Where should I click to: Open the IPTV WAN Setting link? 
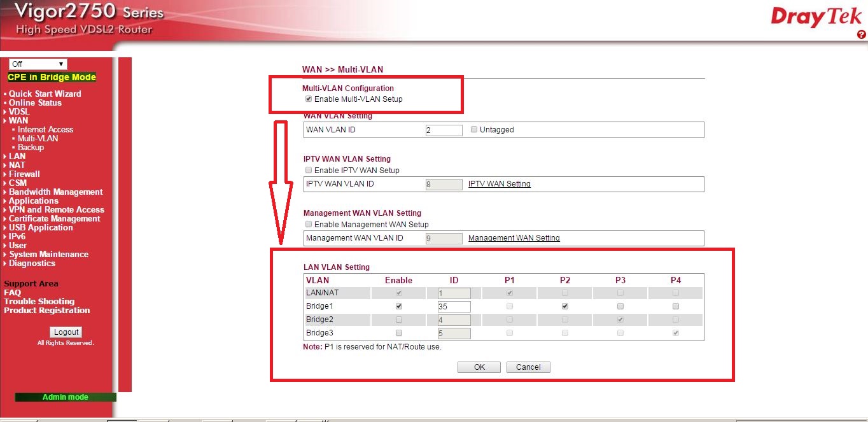(499, 184)
